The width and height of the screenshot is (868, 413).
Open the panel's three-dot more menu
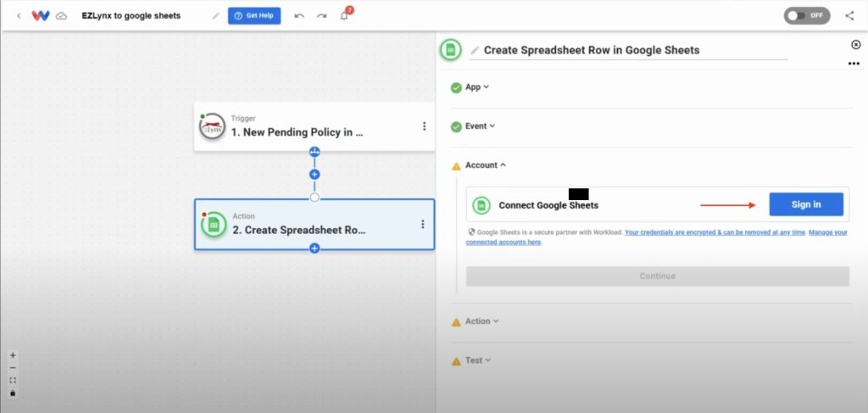[854, 64]
